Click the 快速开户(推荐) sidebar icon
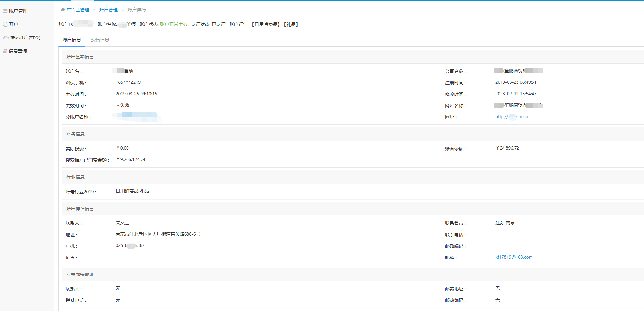Viewport: 644px width, 311px height. point(6,37)
